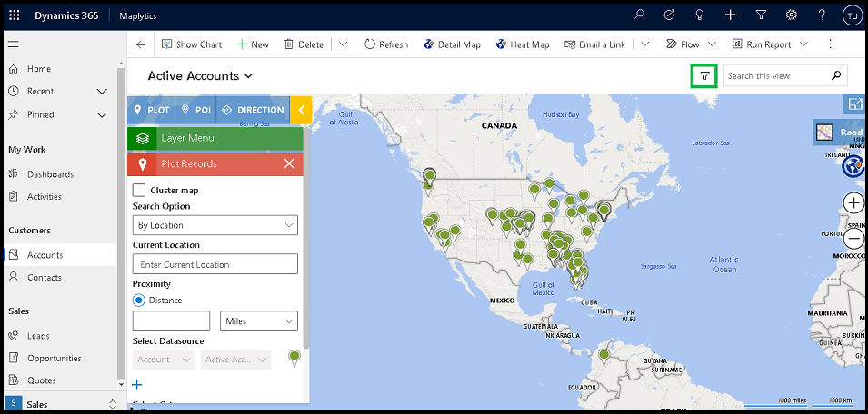Enable the Cluster map checkbox
This screenshot has width=868, height=414.
[x=139, y=190]
